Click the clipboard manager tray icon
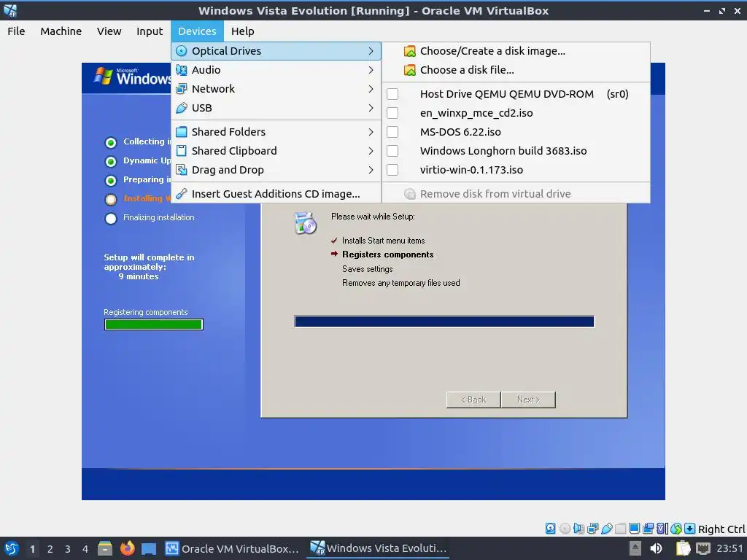 pos(683,548)
